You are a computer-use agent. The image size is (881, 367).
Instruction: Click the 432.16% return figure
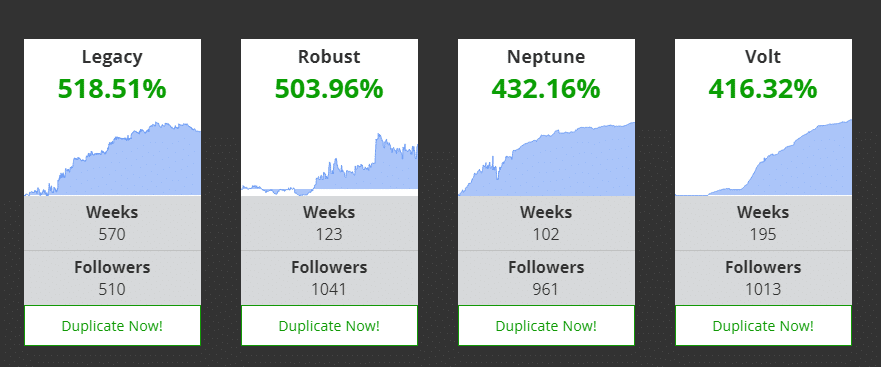coord(546,89)
